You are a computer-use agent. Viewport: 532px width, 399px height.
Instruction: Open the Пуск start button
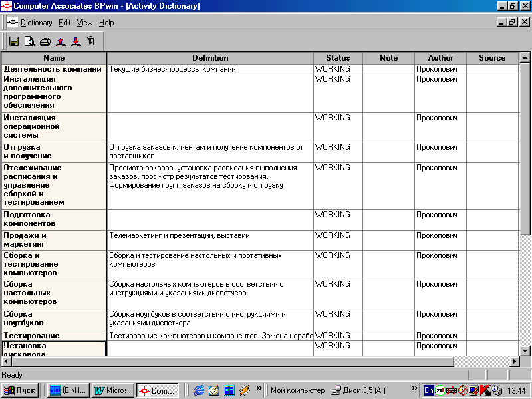20,390
